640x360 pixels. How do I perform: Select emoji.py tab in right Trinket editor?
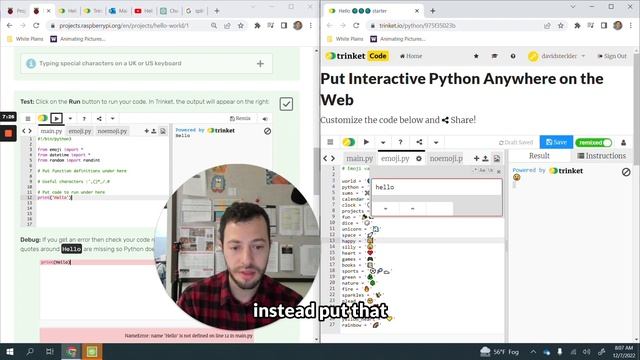pyautogui.click(x=395, y=158)
